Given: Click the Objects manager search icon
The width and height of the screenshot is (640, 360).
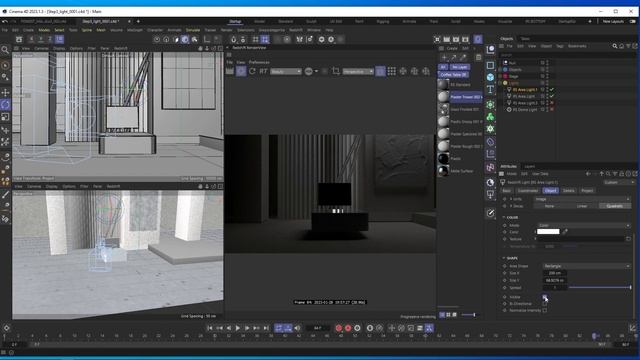Looking at the screenshot, I should pyautogui.click(x=615, y=46).
